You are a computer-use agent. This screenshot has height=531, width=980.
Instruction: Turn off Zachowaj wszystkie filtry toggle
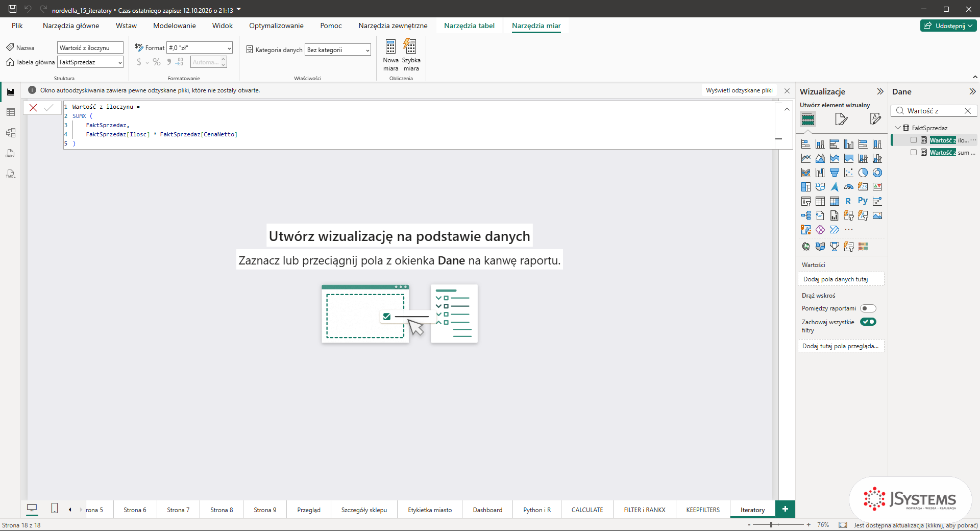(868, 322)
